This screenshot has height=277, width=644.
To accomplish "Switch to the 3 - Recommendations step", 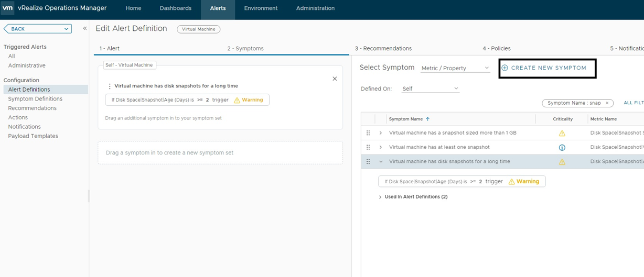I will point(383,49).
